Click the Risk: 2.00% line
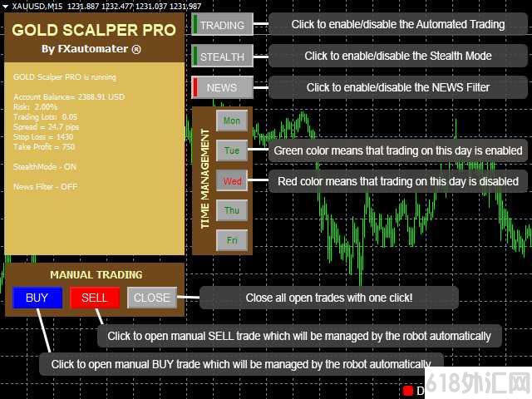 (x=36, y=107)
